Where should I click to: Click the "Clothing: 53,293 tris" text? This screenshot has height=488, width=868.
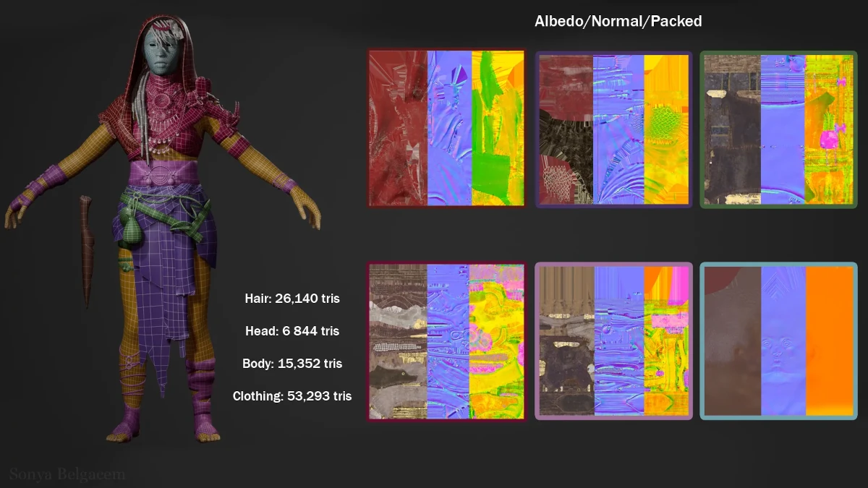pos(292,395)
